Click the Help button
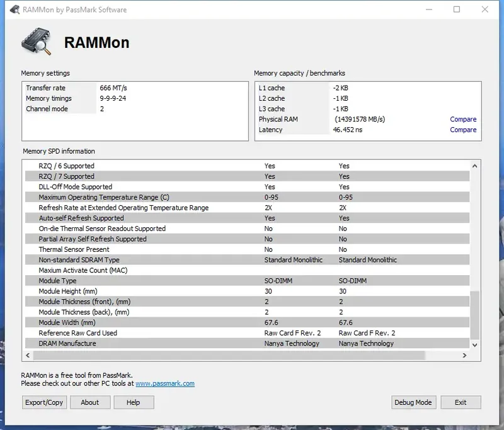This screenshot has height=430, width=504. point(134,402)
